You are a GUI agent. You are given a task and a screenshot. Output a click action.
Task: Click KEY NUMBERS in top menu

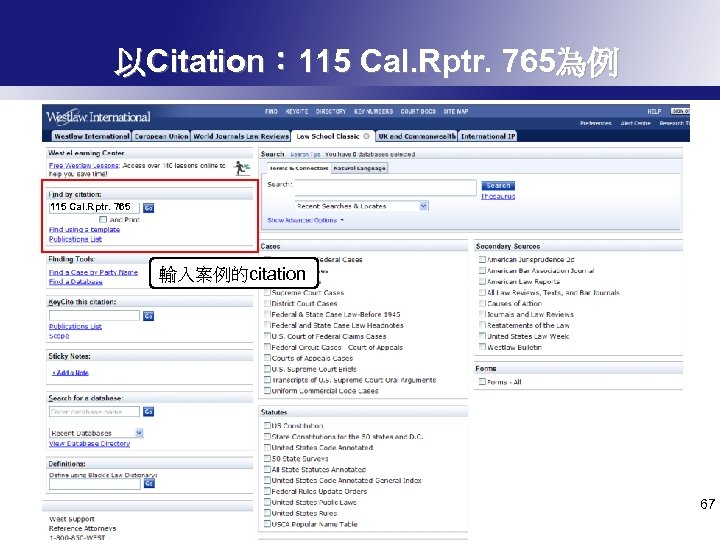pos(373,112)
